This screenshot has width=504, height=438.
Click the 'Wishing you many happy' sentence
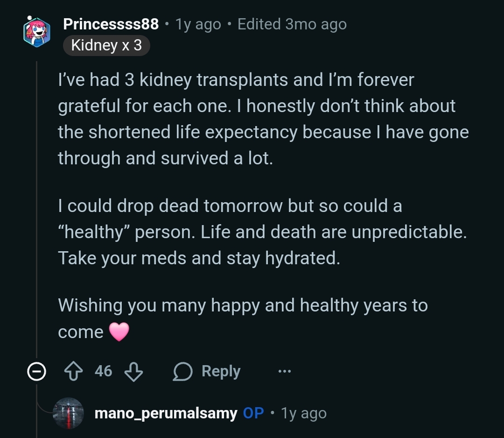[x=243, y=306]
